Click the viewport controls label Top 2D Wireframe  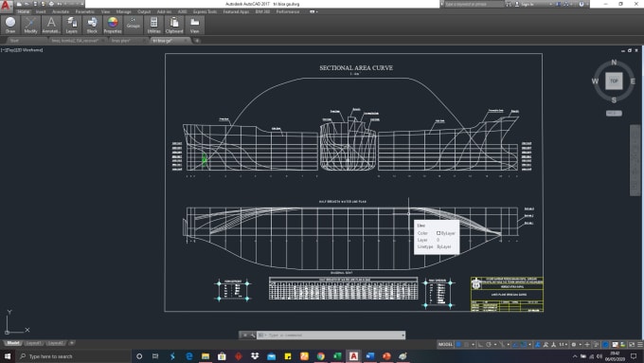click(x=22, y=50)
